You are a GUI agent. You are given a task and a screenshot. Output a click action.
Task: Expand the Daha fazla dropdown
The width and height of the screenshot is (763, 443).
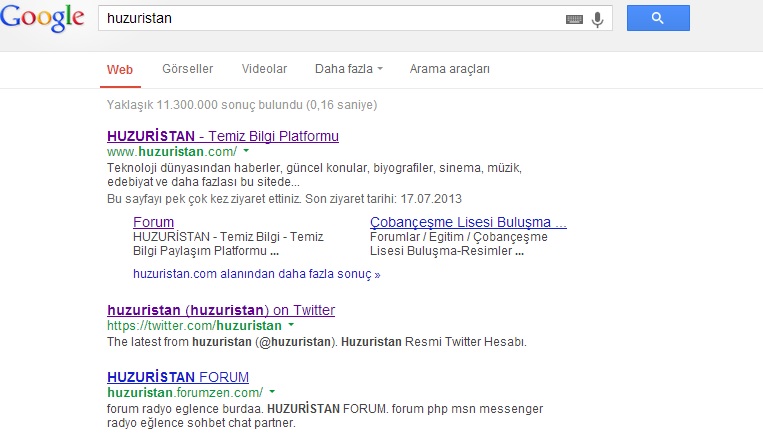pyautogui.click(x=348, y=69)
